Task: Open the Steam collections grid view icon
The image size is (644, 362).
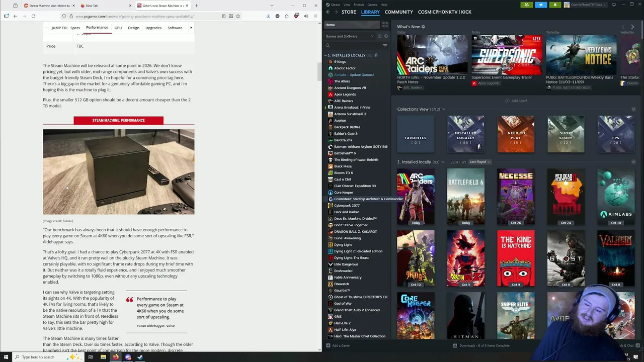Action: [x=385, y=25]
